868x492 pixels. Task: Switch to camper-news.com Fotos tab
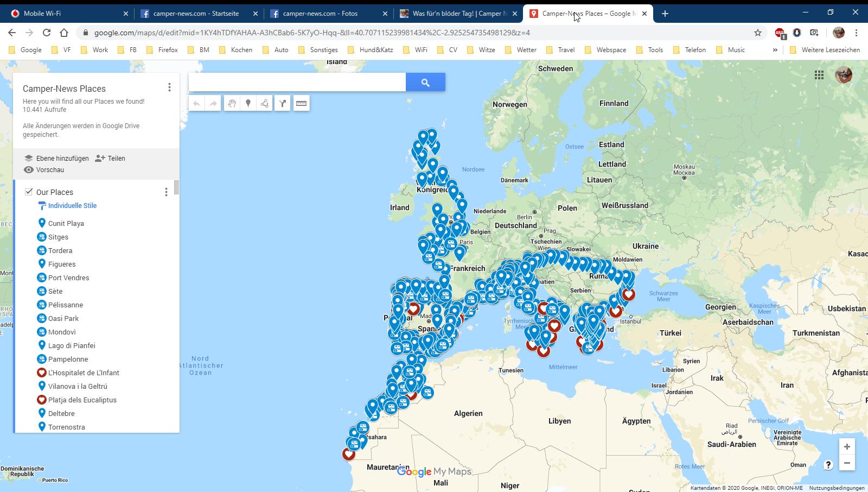point(328,14)
